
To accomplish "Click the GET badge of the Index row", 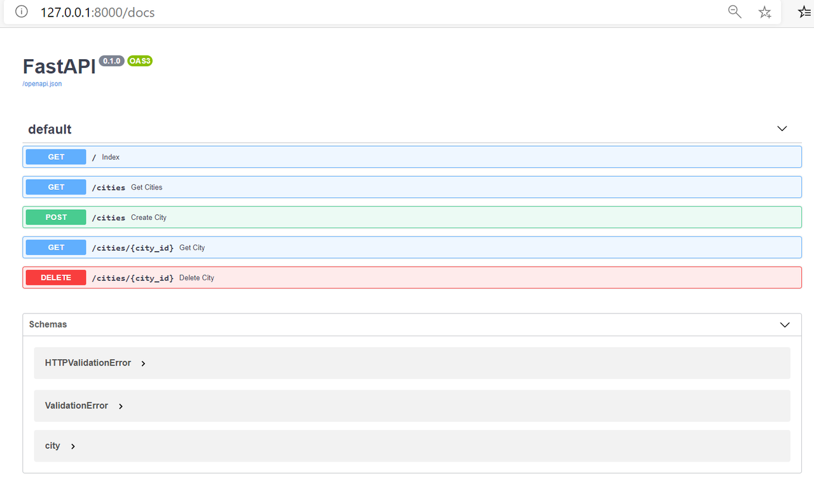I will point(56,157).
